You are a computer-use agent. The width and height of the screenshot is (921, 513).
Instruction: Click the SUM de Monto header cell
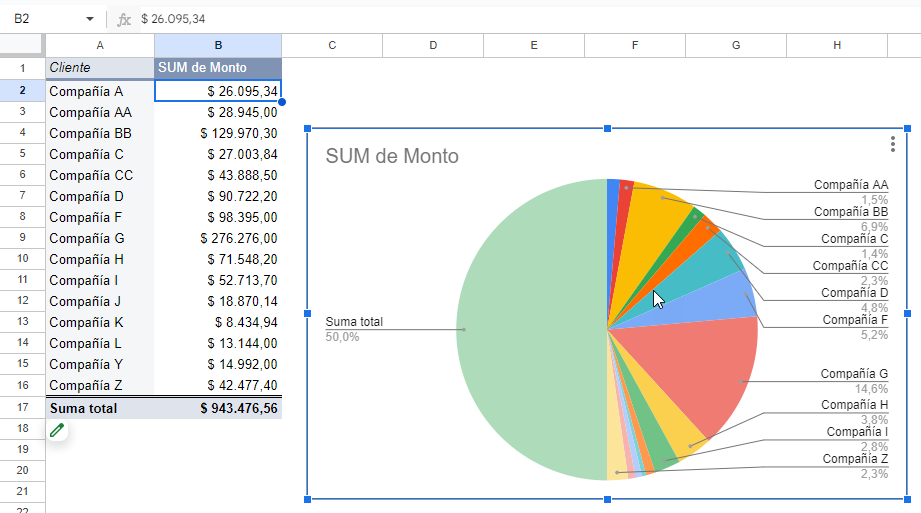pos(218,68)
